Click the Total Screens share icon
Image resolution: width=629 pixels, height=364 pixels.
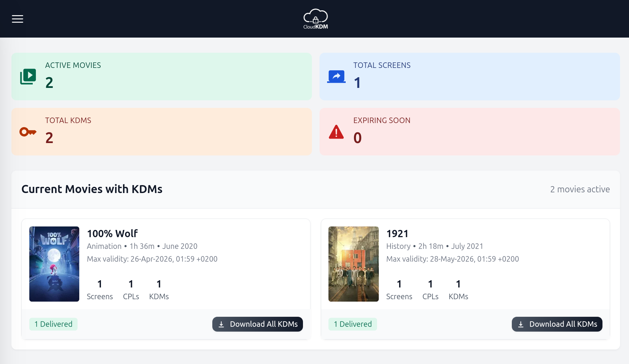(x=336, y=77)
